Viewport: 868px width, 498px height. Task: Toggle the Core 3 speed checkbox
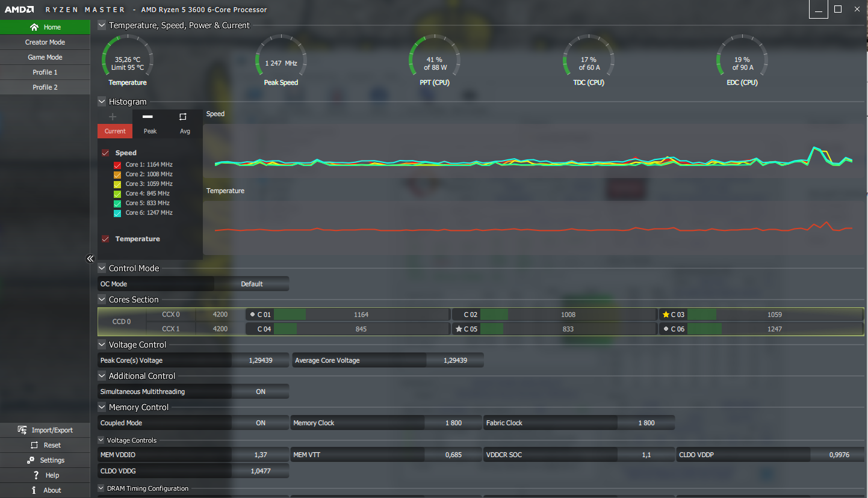point(117,184)
